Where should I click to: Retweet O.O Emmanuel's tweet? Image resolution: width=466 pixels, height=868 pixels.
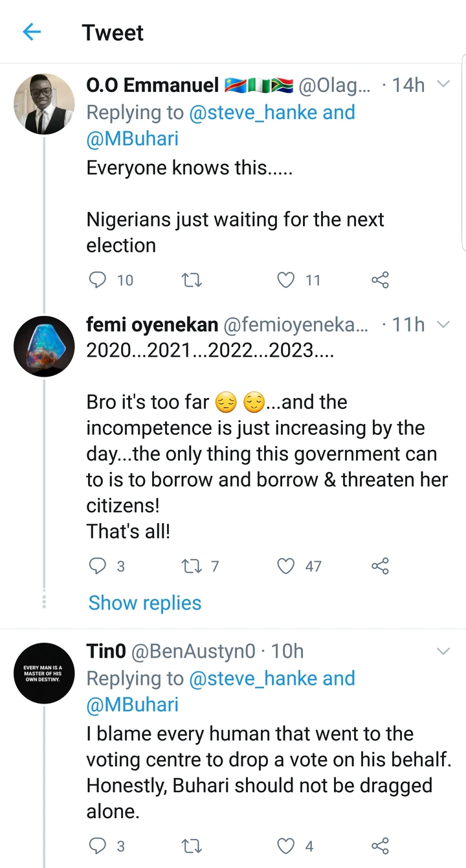(x=192, y=280)
